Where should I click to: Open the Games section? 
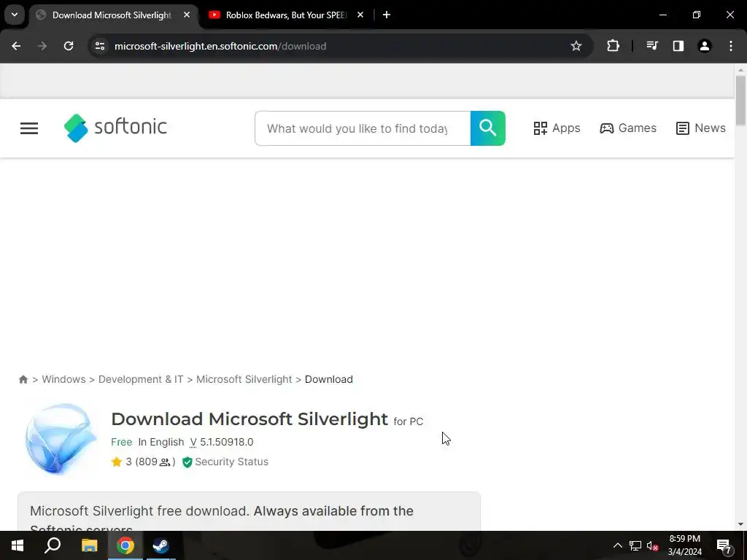click(x=628, y=128)
